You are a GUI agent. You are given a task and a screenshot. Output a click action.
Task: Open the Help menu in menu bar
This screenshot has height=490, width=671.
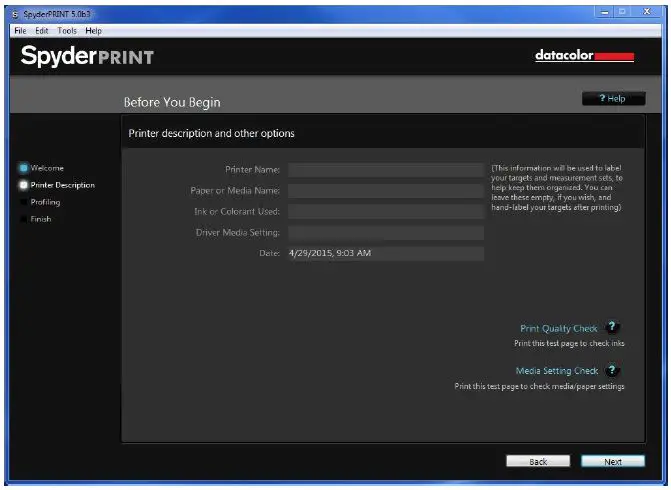pyautogui.click(x=93, y=31)
